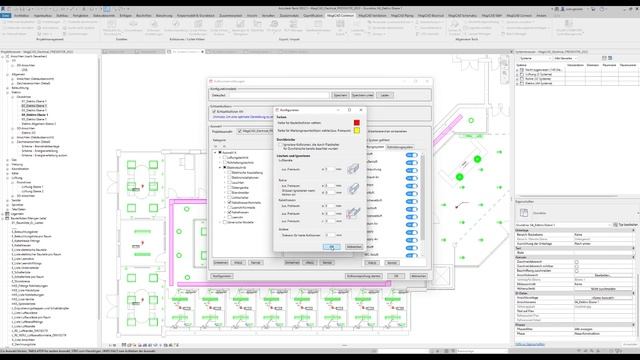Screen dimensions: 640x360
Task: Collapse the Lüftung node in project browser
Action: pyautogui.click(x=7, y=178)
